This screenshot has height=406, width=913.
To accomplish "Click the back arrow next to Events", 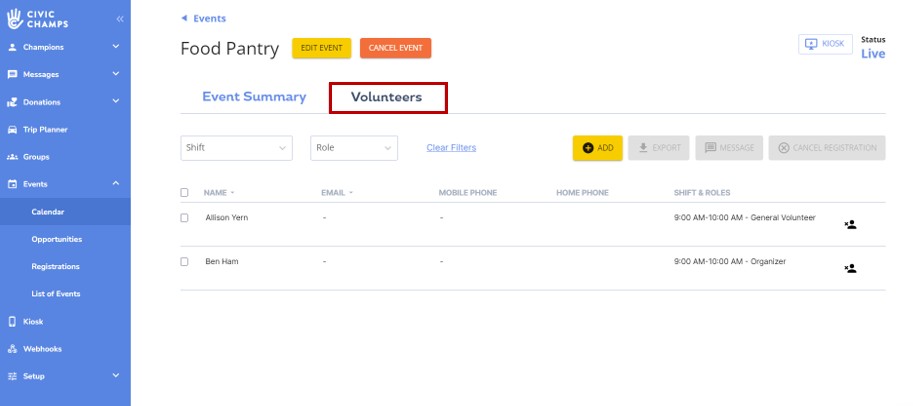I will tap(184, 18).
